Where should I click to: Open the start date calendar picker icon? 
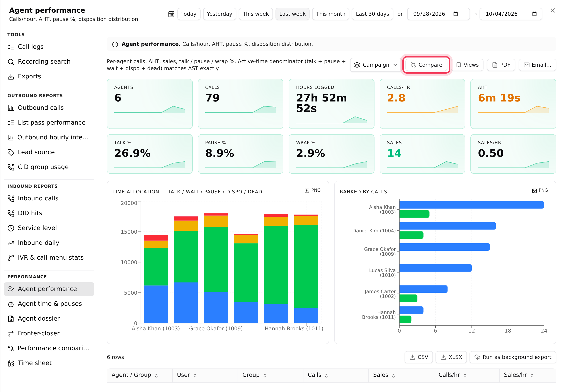455,14
